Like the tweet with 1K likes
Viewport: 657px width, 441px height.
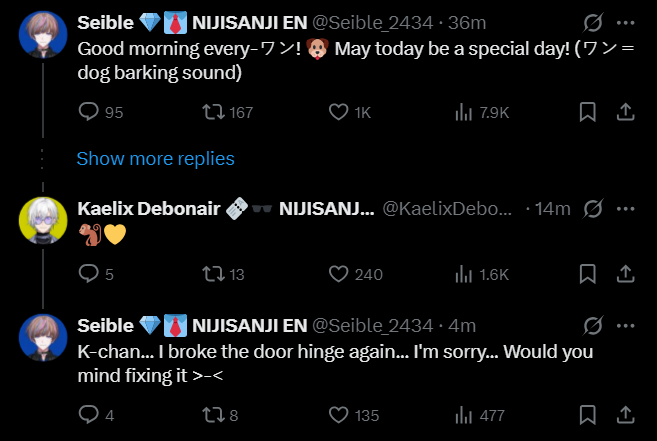(x=339, y=112)
